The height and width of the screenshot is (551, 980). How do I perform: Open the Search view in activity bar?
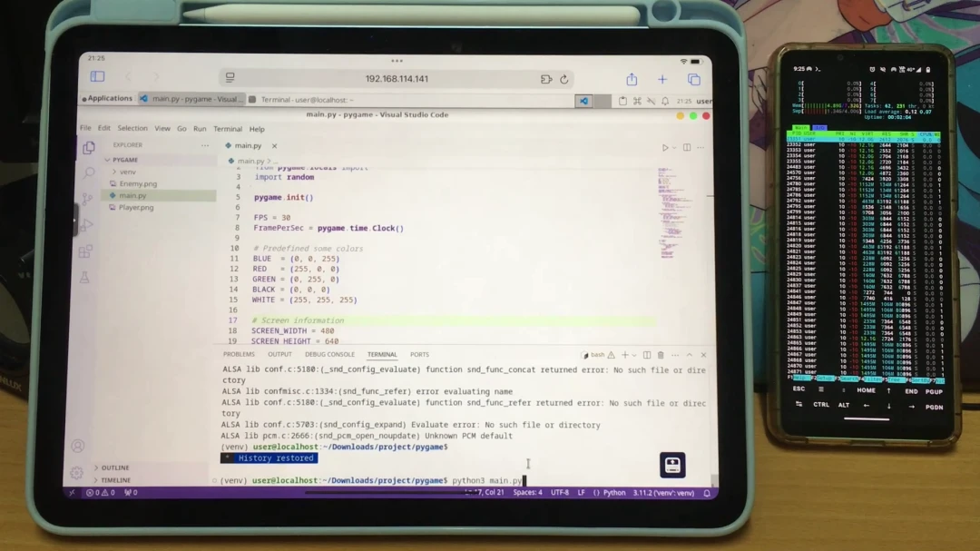pos(88,172)
